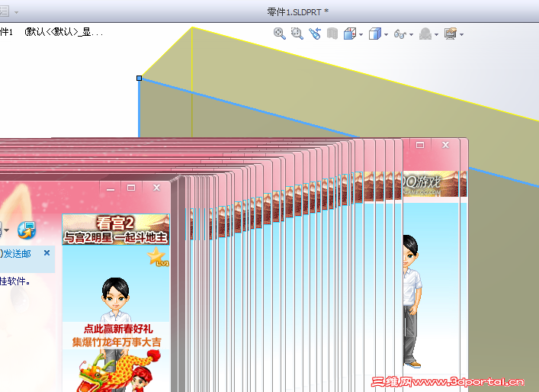The height and width of the screenshot is (392, 539).
Task: Click the dragon dance promotional image
Action: [x=119, y=371]
